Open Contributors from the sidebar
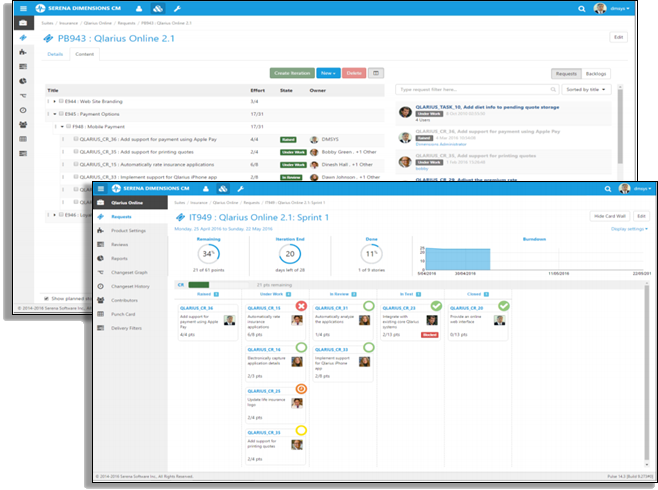 [125, 299]
